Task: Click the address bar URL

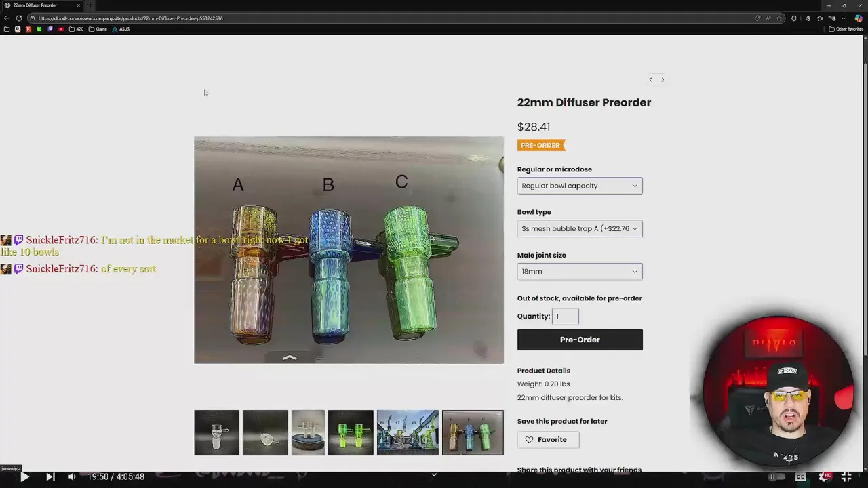Action: (x=130, y=18)
